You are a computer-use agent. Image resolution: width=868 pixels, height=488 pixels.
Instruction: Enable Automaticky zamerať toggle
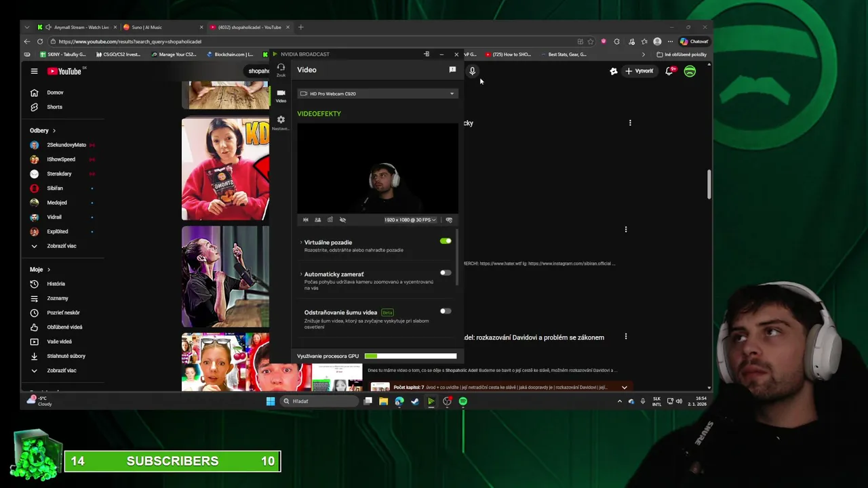(446, 272)
